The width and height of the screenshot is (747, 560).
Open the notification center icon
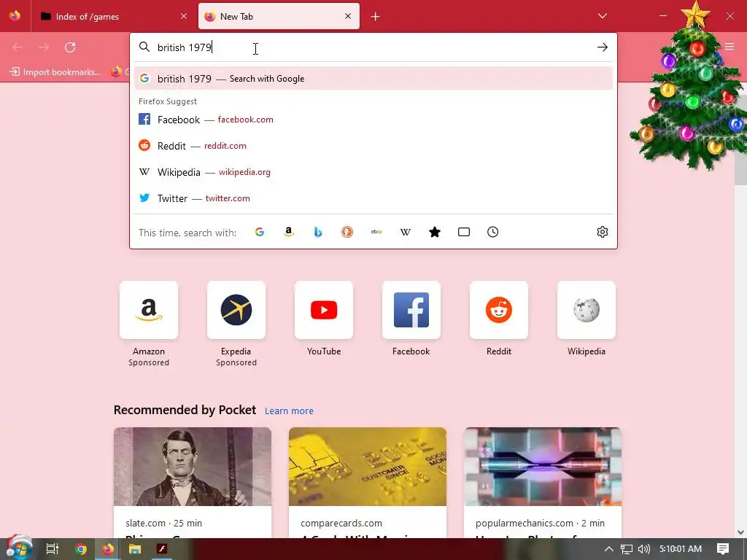click(723, 549)
